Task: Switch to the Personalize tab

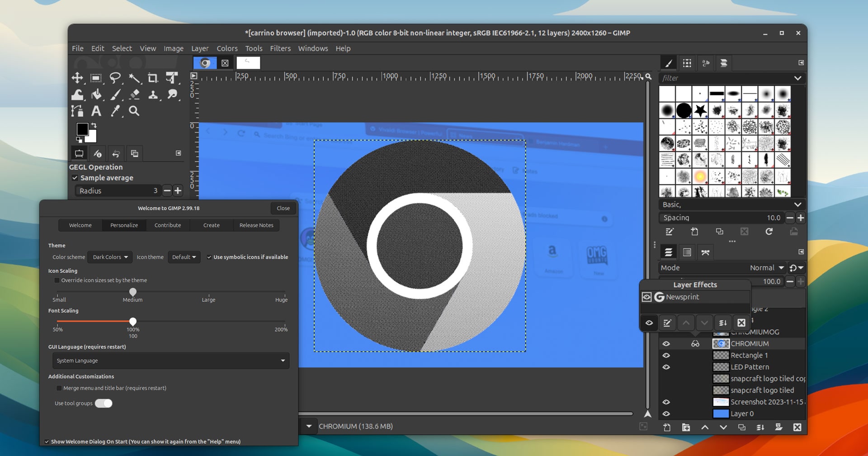Action: [124, 225]
